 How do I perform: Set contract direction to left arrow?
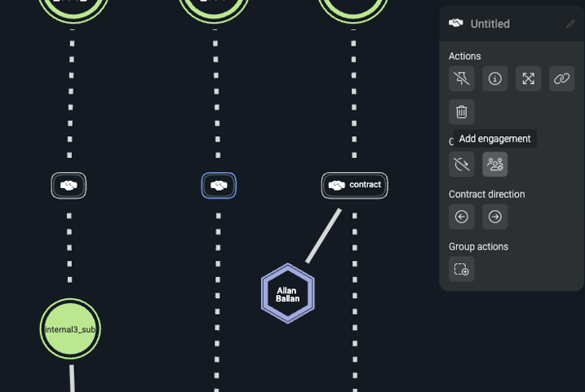pyautogui.click(x=462, y=217)
